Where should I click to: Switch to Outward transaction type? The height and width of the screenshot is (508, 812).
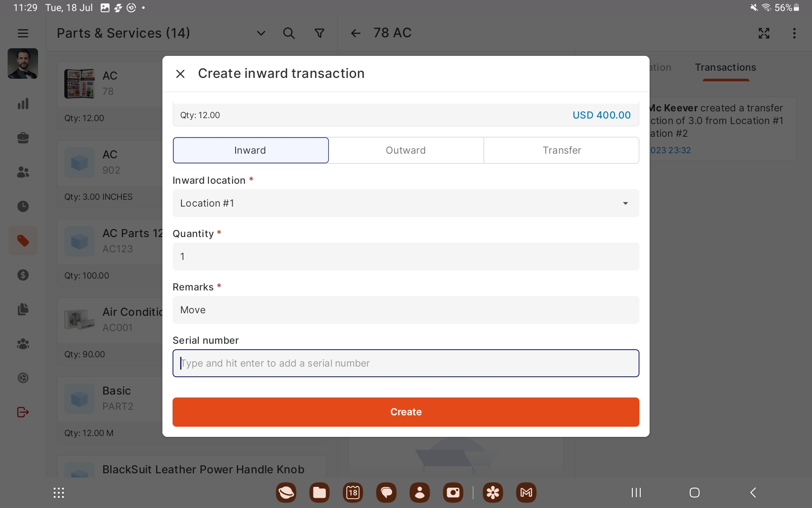pyautogui.click(x=406, y=150)
